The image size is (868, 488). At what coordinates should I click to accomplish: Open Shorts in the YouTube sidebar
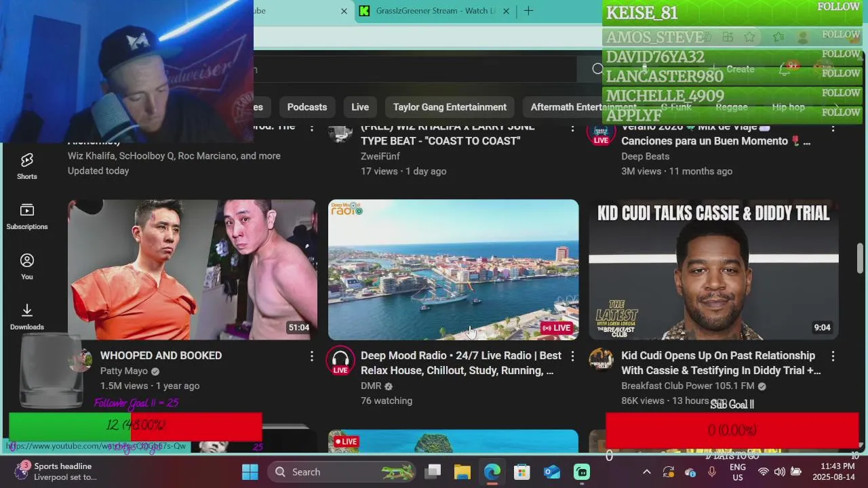tap(27, 166)
